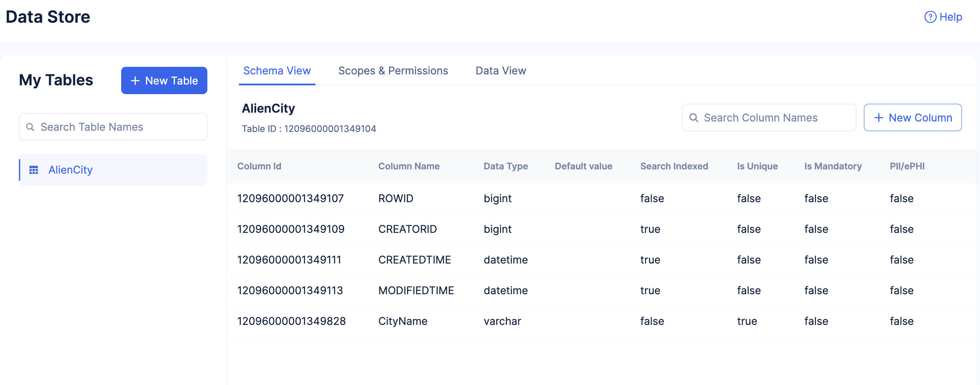Click Is Mandatory false value for CityName
980x385 pixels.
[x=816, y=321]
